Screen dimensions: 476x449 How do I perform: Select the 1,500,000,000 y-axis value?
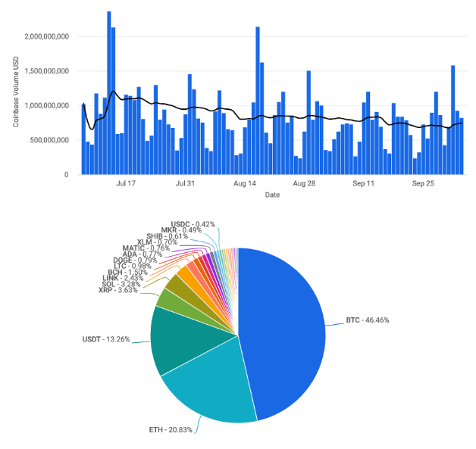[x=47, y=71]
